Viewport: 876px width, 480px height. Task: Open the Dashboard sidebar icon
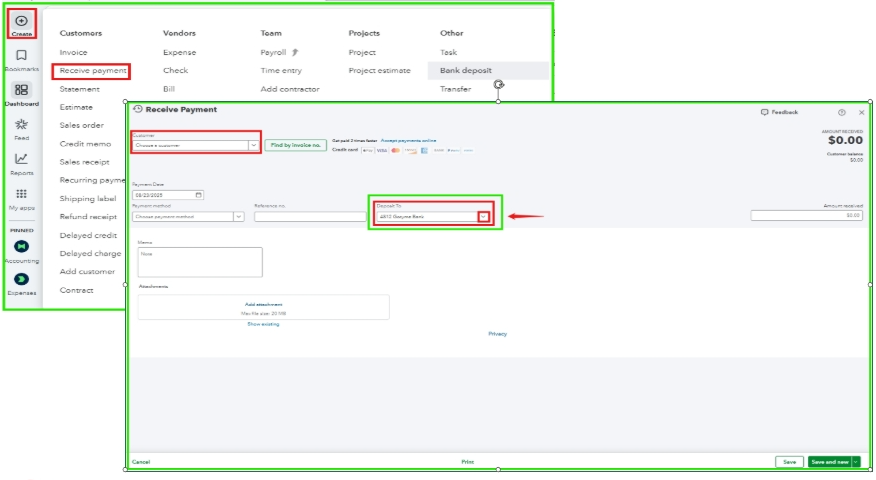click(21, 90)
